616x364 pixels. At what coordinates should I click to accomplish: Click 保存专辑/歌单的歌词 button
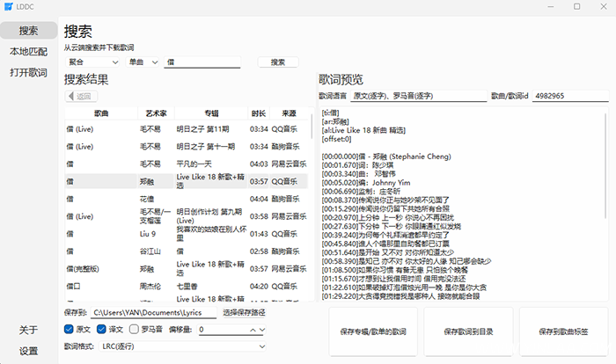tap(372, 331)
